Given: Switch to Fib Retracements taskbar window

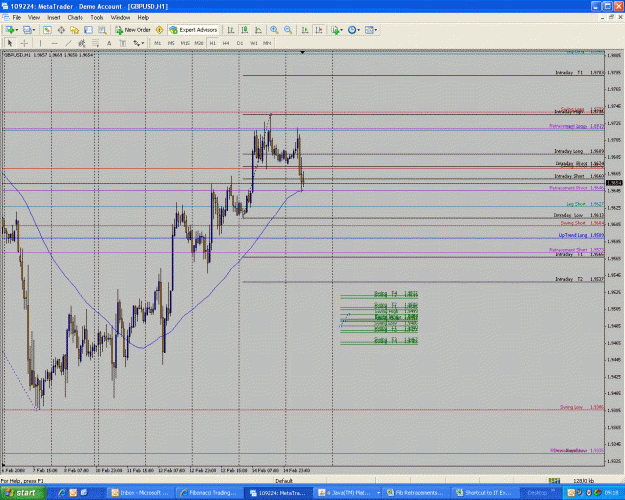Looking at the screenshot, I should click(414, 493).
